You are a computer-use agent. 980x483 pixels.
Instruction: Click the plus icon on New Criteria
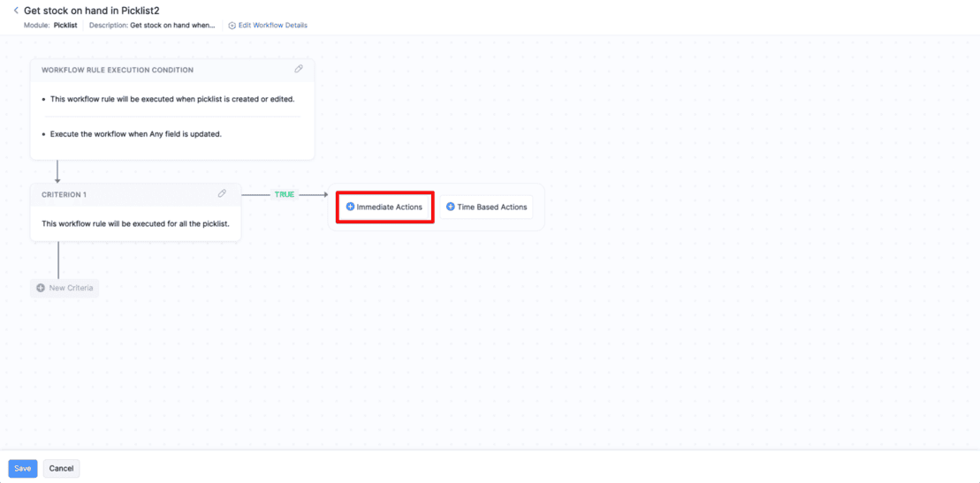pyautogui.click(x=41, y=288)
